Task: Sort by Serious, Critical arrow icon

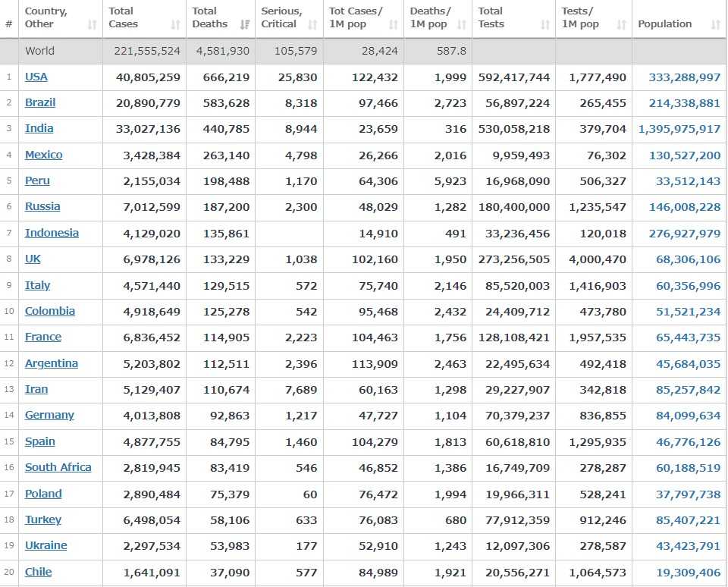Action: click(312, 25)
